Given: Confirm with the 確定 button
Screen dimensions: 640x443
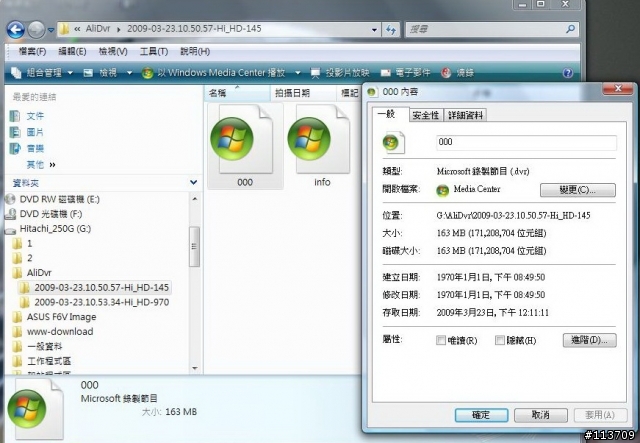Looking at the screenshot, I should pyautogui.click(x=481, y=415).
